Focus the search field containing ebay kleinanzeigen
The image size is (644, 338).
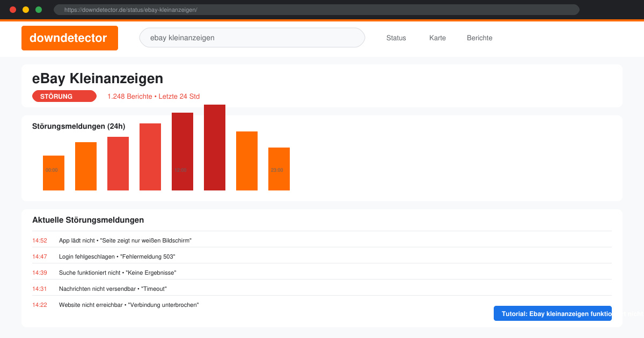click(252, 38)
